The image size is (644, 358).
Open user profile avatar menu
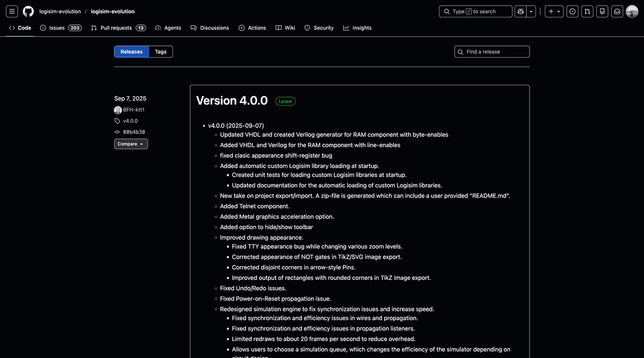[632, 11]
